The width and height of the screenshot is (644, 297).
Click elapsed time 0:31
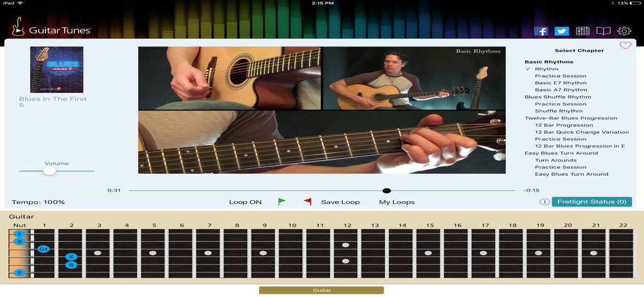point(114,190)
